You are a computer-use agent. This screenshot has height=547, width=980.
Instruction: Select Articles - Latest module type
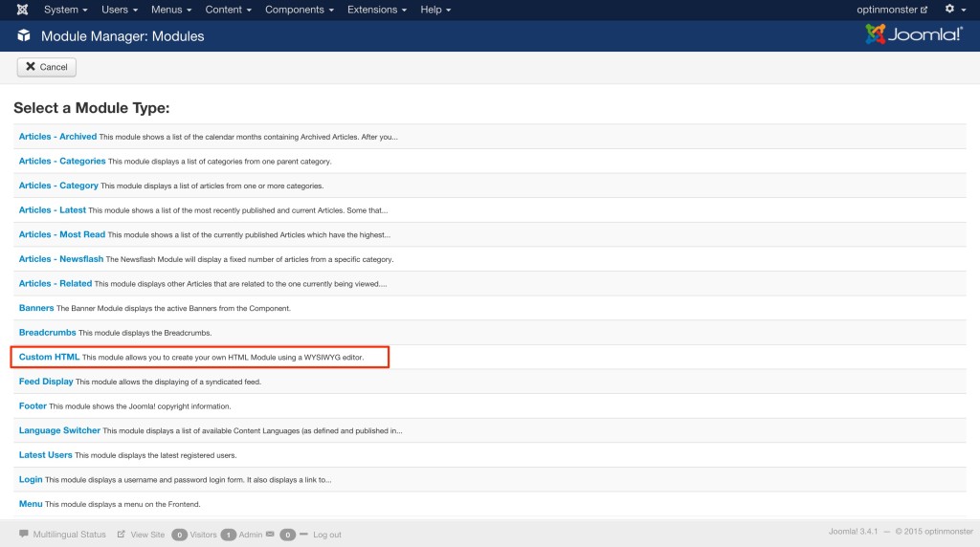(52, 209)
